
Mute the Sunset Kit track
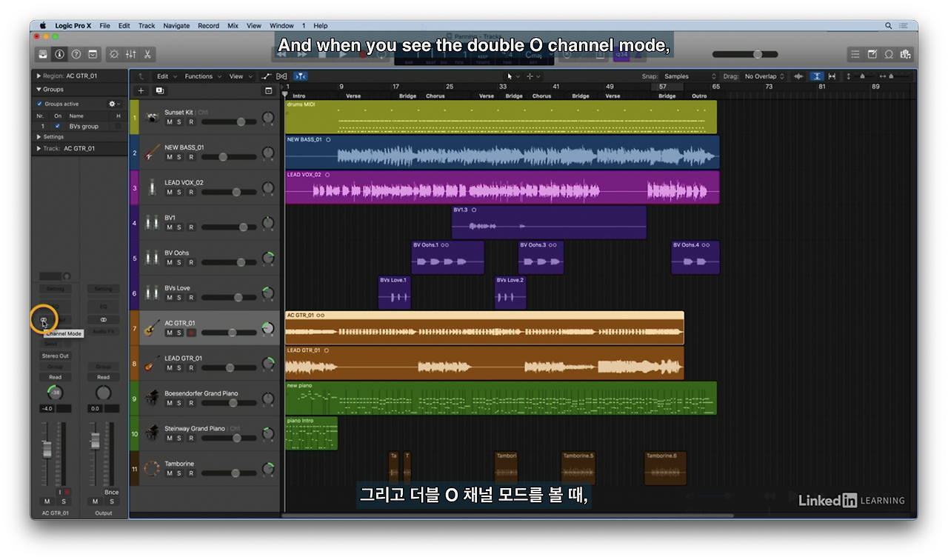[169, 121]
